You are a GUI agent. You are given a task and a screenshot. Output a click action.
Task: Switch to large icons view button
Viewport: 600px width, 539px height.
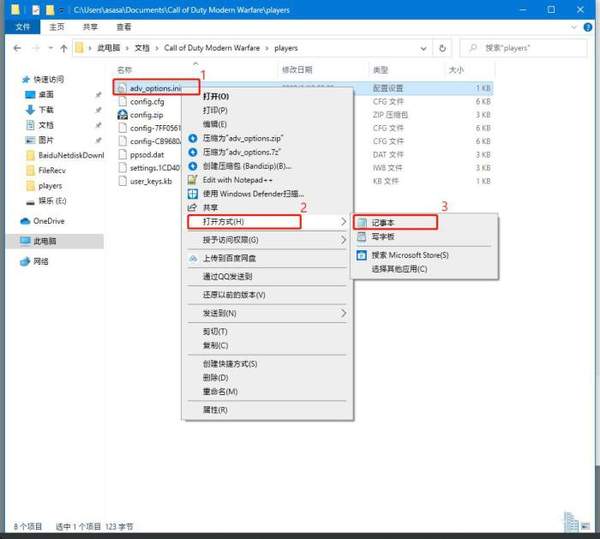pos(585,527)
